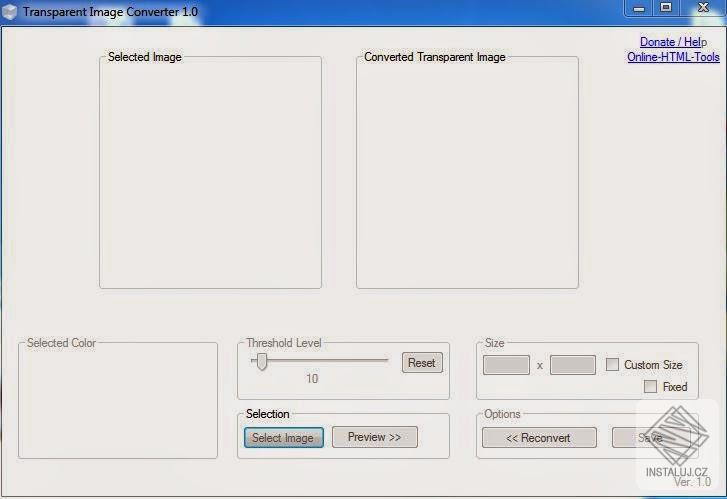
Task: Maximize the Transparent Image Converter window
Action: click(666, 8)
